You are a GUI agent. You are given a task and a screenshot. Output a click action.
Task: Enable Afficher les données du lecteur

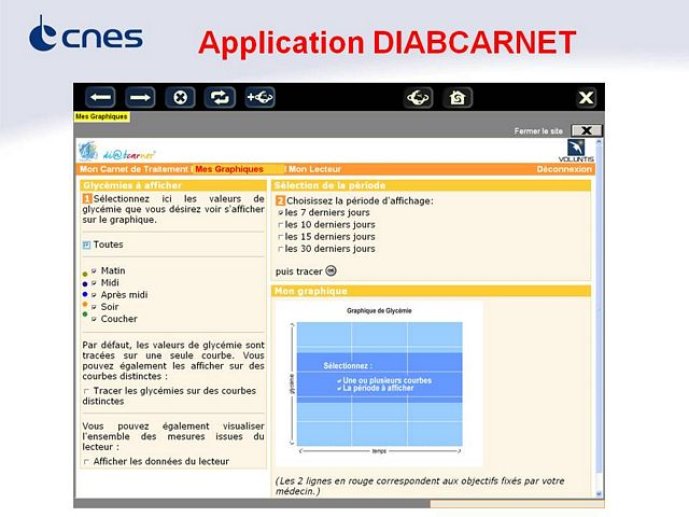[87, 461]
